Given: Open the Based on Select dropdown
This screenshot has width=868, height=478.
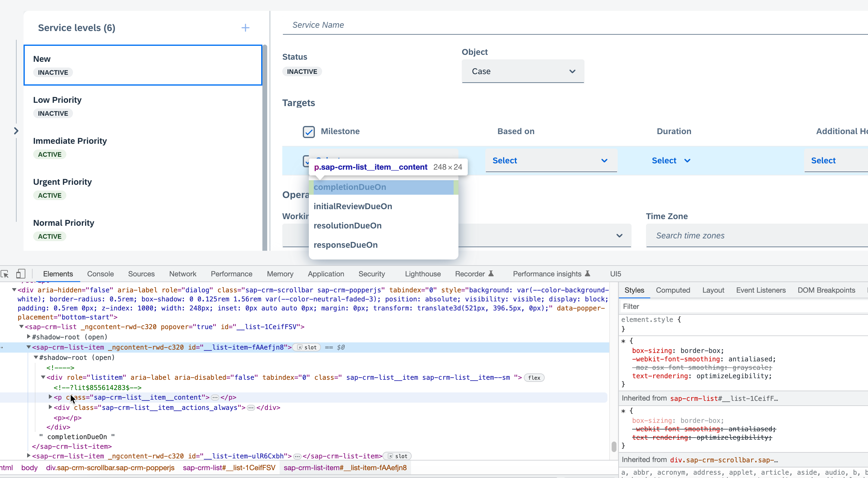Looking at the screenshot, I should 551,161.
